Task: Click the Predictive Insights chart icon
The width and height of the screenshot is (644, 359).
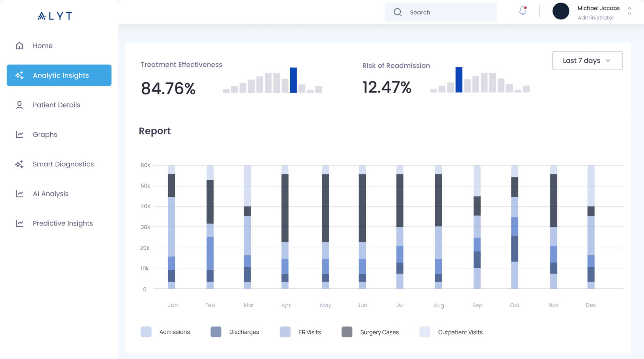Action: pos(19,223)
